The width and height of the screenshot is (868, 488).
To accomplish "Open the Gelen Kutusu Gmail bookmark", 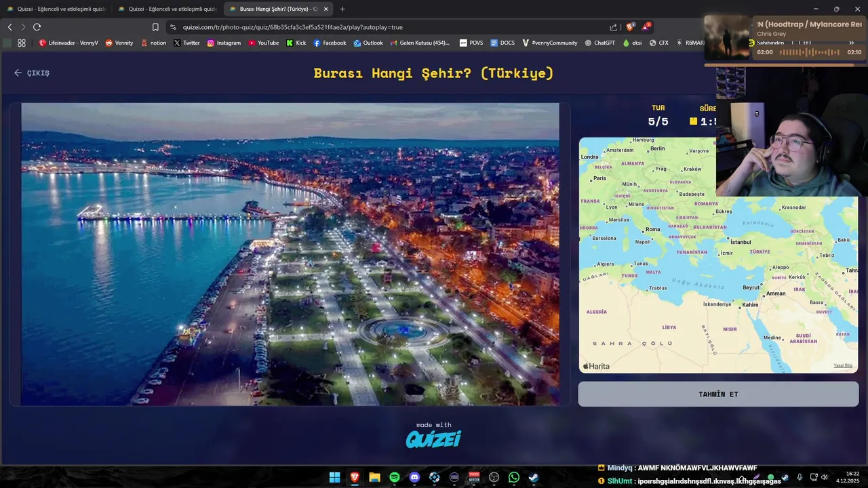I will [x=420, y=43].
